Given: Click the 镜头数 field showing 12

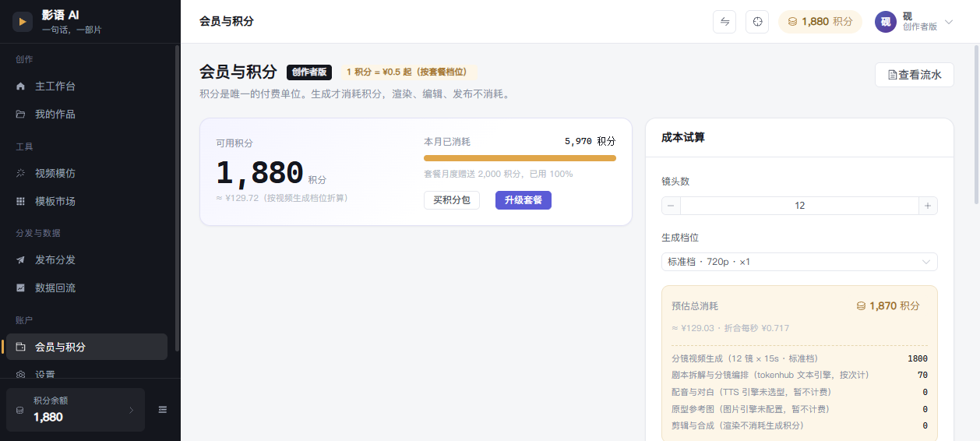Looking at the screenshot, I should click(799, 206).
